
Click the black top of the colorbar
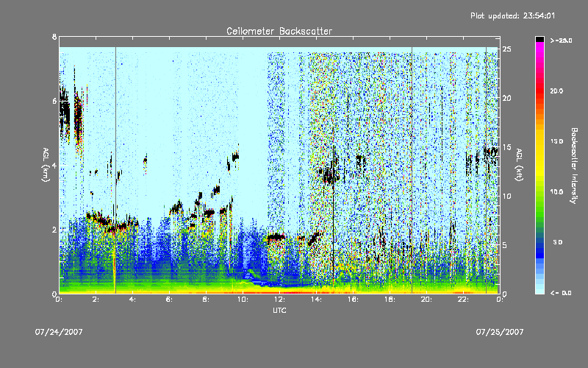(539, 39)
